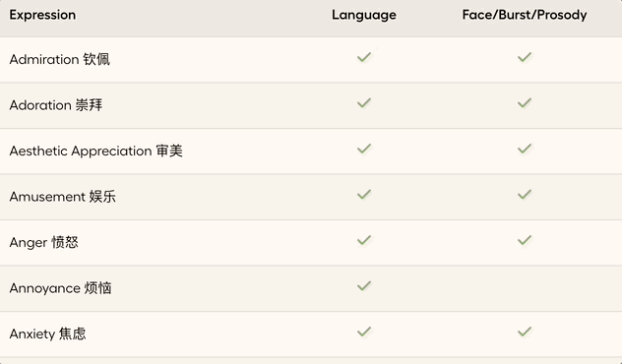Click the Expression column header
Screen dimensions: 622x364
click(x=42, y=15)
